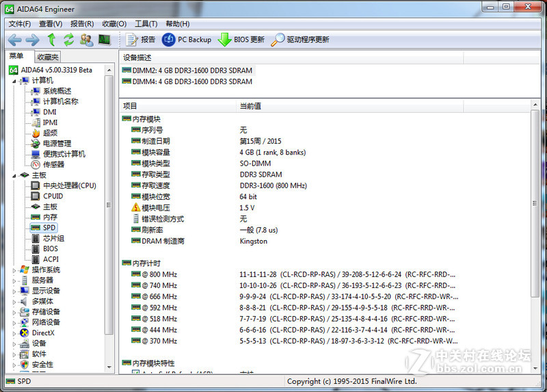This screenshot has height=392, width=547.
Task: Click the tree pane scroll down arrow
Action: pos(109,367)
